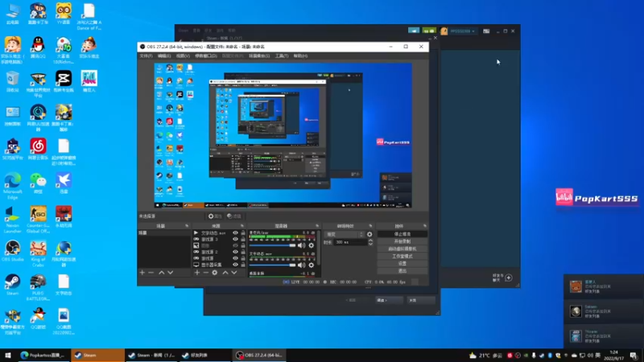Pop out the scenes dock via header icon
Viewport: 644px width, 362px height.
[x=187, y=226]
